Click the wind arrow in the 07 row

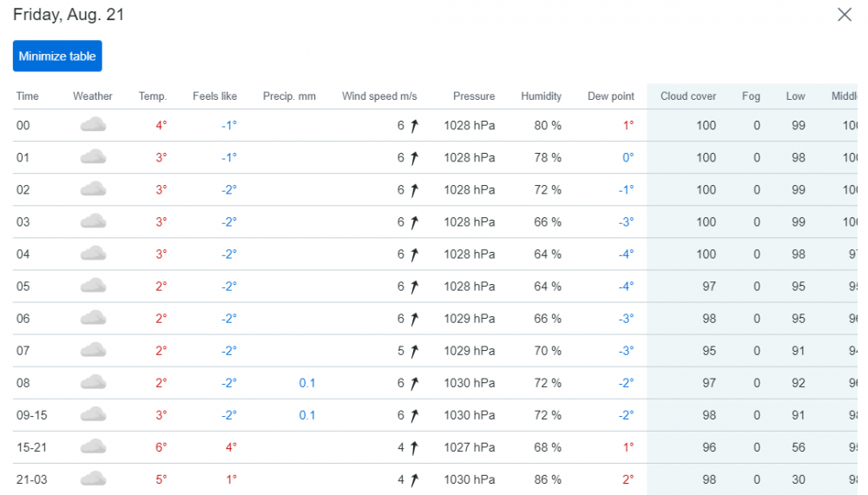tap(414, 351)
